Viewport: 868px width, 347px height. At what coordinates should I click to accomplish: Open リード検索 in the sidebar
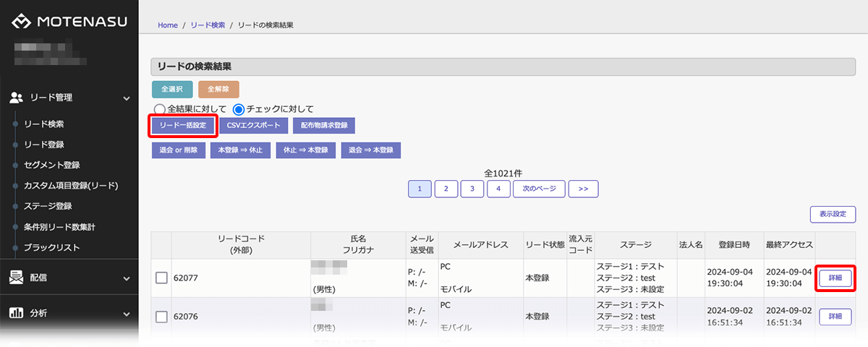pyautogui.click(x=44, y=124)
